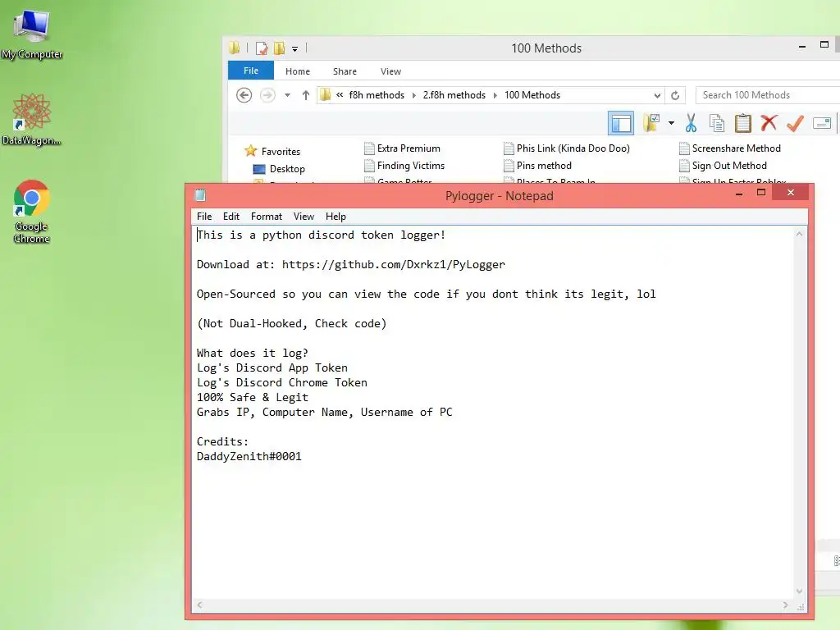Click Properties icon in Explorer quick access toolbar
The width and height of the screenshot is (840, 630).
262,48
